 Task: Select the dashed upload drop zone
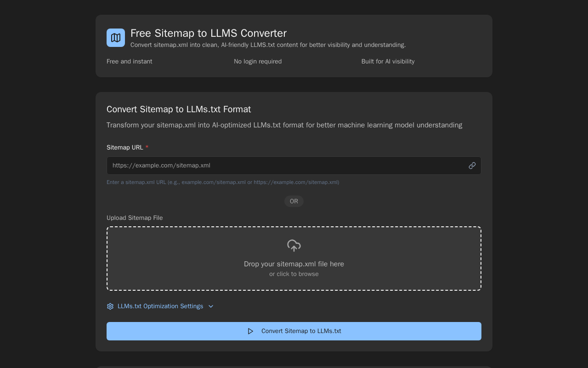pyautogui.click(x=294, y=259)
